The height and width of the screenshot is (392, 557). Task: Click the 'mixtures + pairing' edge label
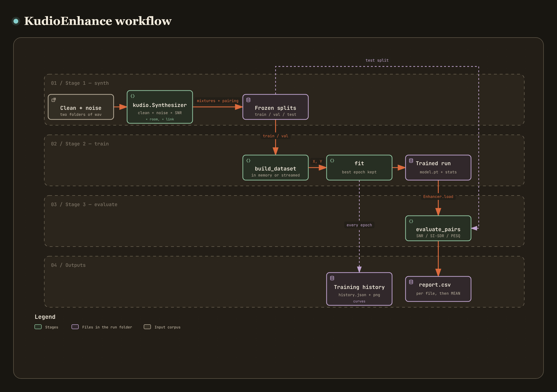pos(217,101)
